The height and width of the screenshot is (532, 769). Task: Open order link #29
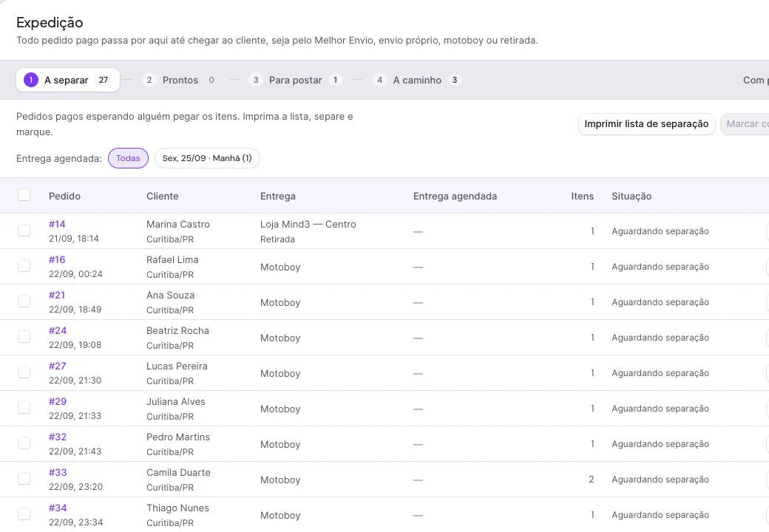point(58,402)
